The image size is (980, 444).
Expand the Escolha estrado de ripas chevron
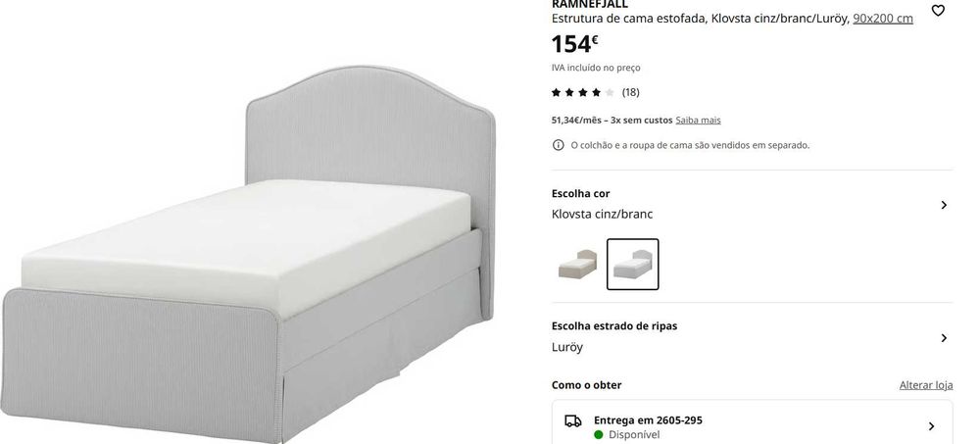click(x=944, y=338)
